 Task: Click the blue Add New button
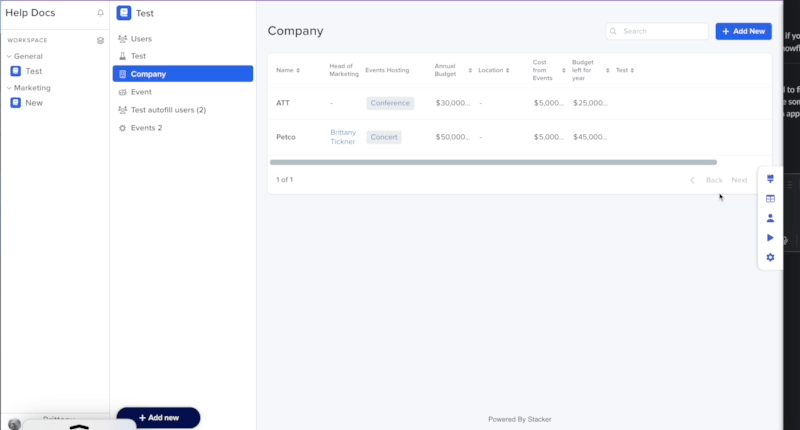point(743,31)
